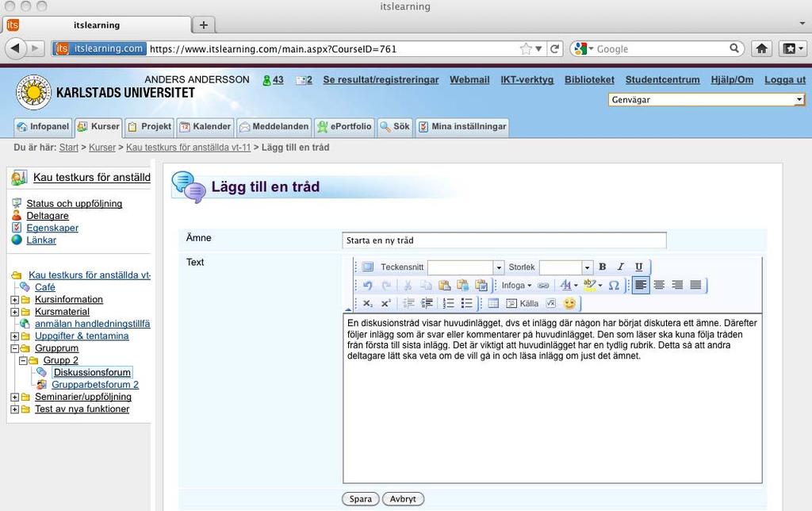This screenshot has height=511, width=812.
Task: Undo the last edit in the editor
Action: pos(368,285)
